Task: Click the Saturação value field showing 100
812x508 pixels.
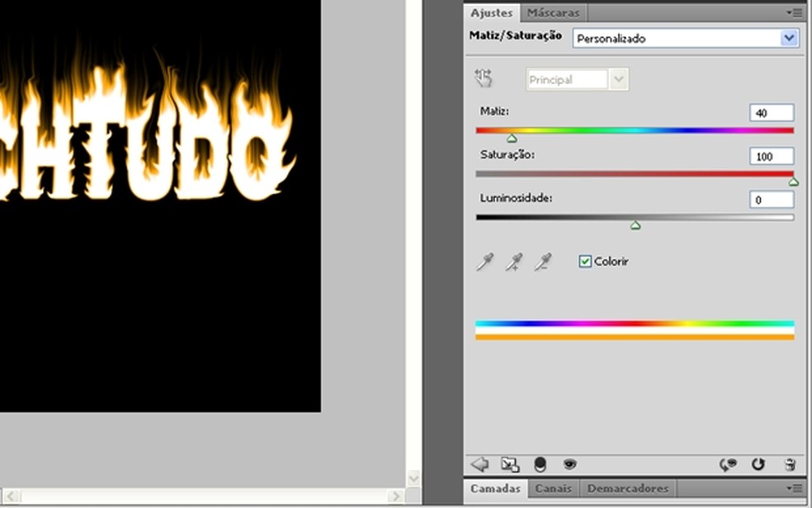Action: (x=772, y=156)
